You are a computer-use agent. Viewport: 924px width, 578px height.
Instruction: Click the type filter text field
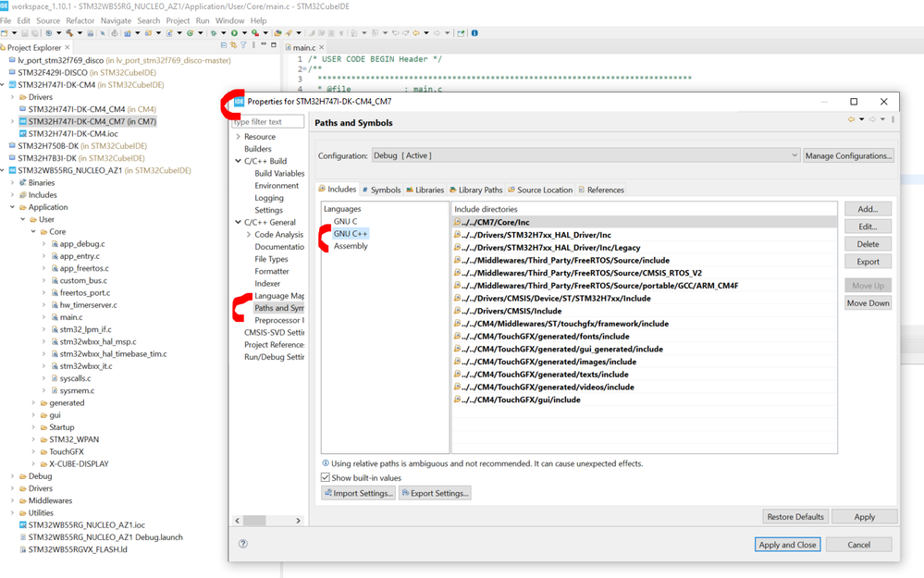[x=267, y=122]
